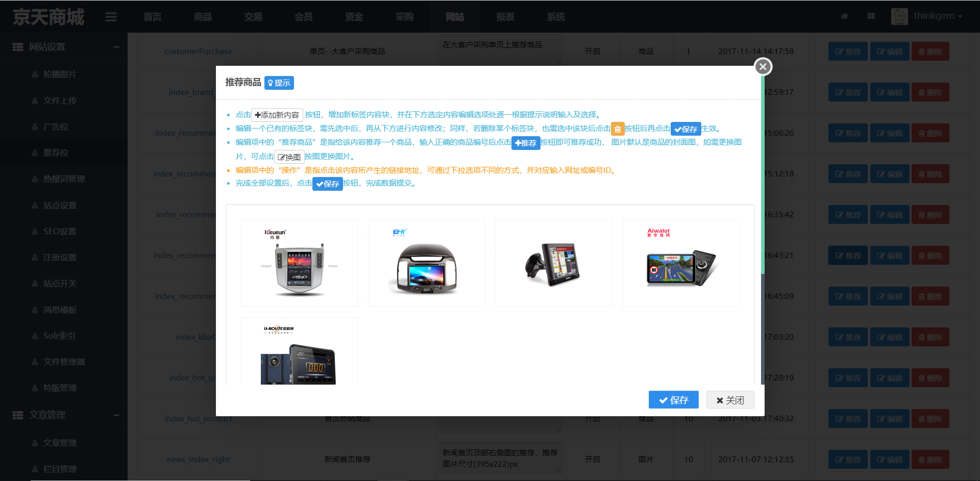Select the Aiwalot dash navigator product thumbnail
The image size is (980, 481).
click(x=681, y=263)
